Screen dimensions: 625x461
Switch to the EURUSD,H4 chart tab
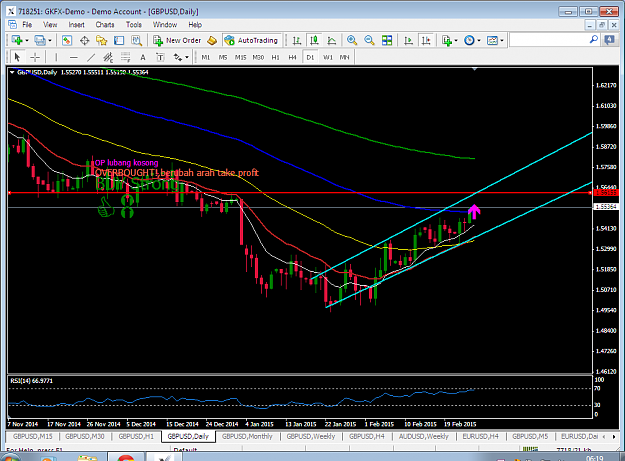tap(480, 436)
